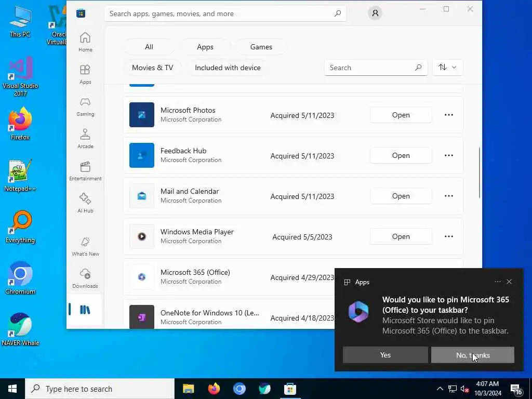
Task: Open more options for Feedback Hub
Action: [x=448, y=155]
